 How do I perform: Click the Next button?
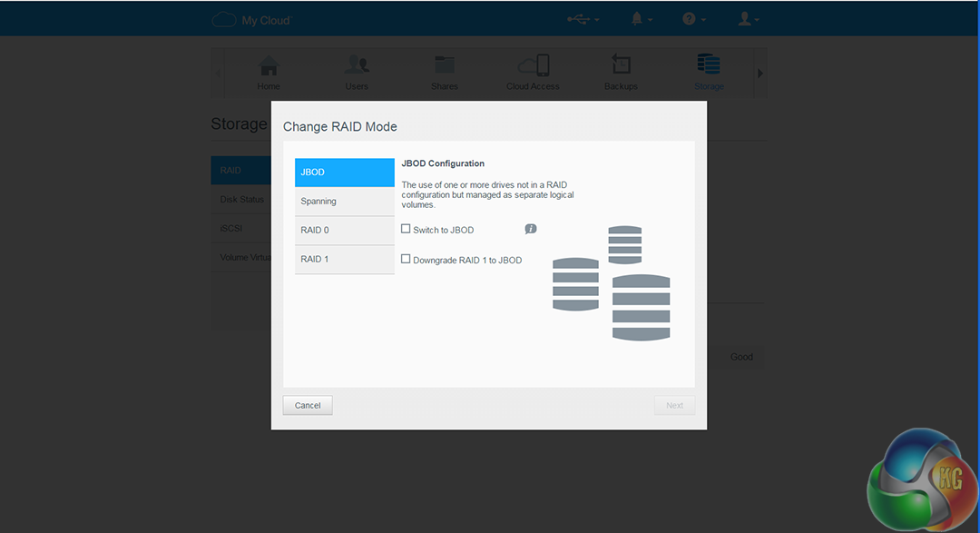674,405
